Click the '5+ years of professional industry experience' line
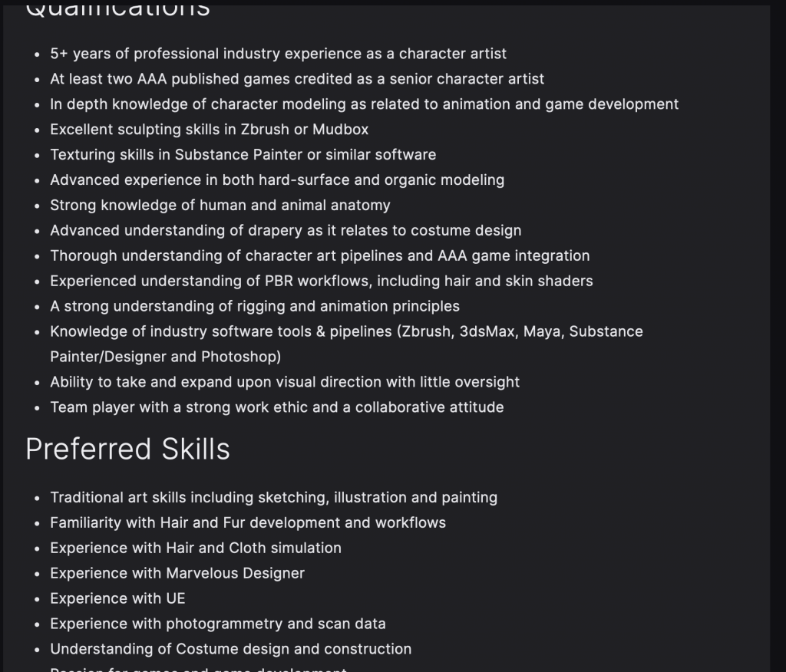 pyautogui.click(x=278, y=54)
